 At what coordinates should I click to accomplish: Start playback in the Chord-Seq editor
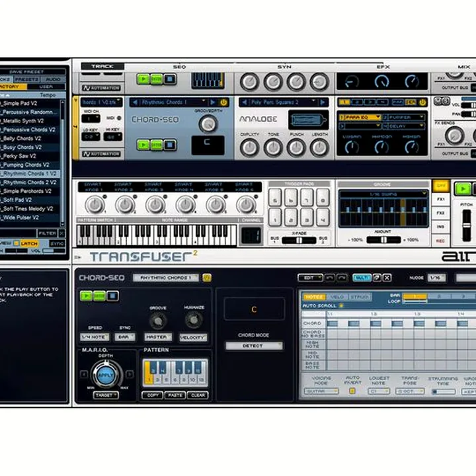click(x=86, y=296)
